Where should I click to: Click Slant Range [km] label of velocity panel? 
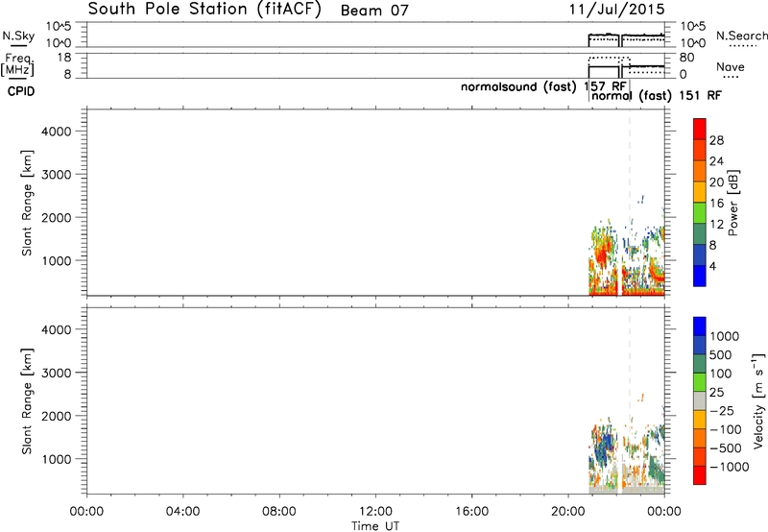point(27,400)
